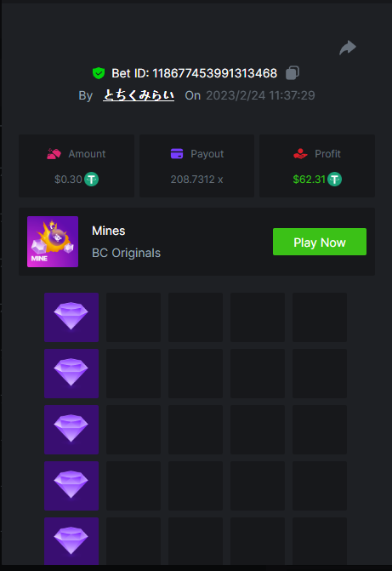Click the Tether coin icon beside $0.30
The image size is (392, 571).
91,180
